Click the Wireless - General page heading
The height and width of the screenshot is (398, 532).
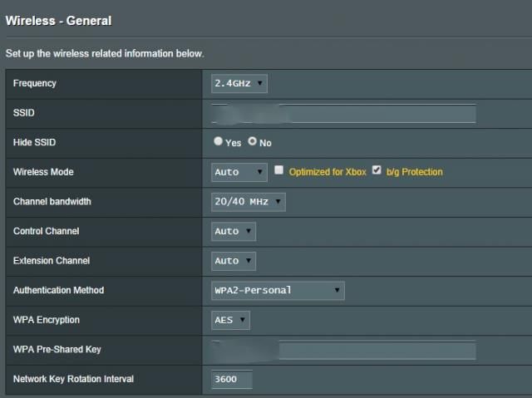[x=58, y=21]
